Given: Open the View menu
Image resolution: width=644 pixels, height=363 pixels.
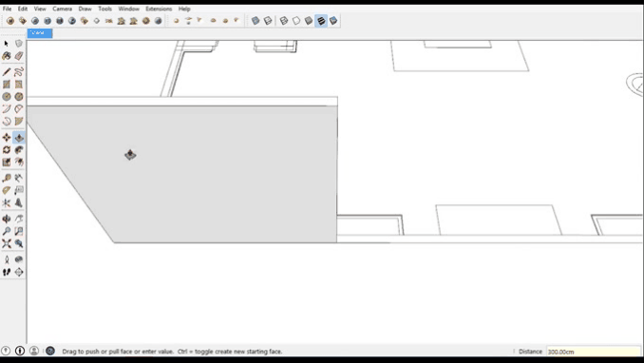Looking at the screenshot, I should point(40,9).
